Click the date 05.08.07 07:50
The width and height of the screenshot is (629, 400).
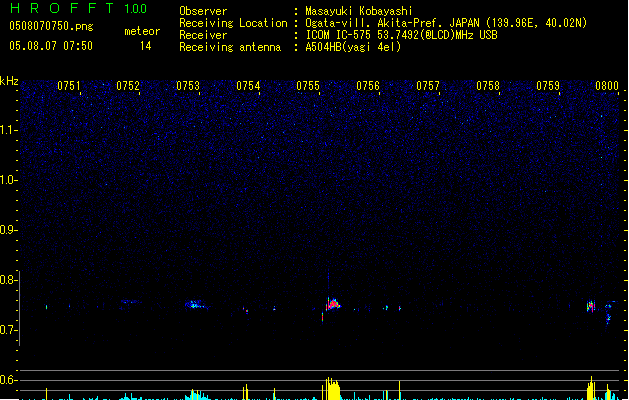tap(51, 46)
